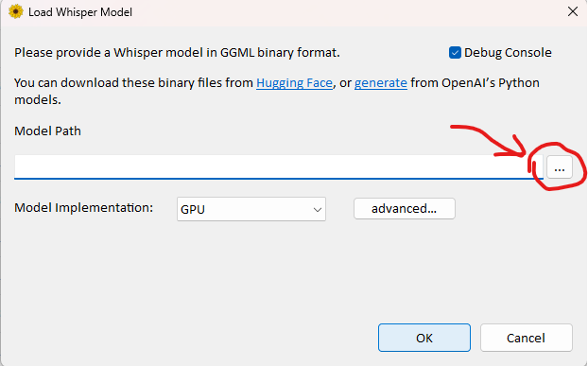Confirm with the OK button
Viewport: 588px width, 366px height.
click(424, 338)
